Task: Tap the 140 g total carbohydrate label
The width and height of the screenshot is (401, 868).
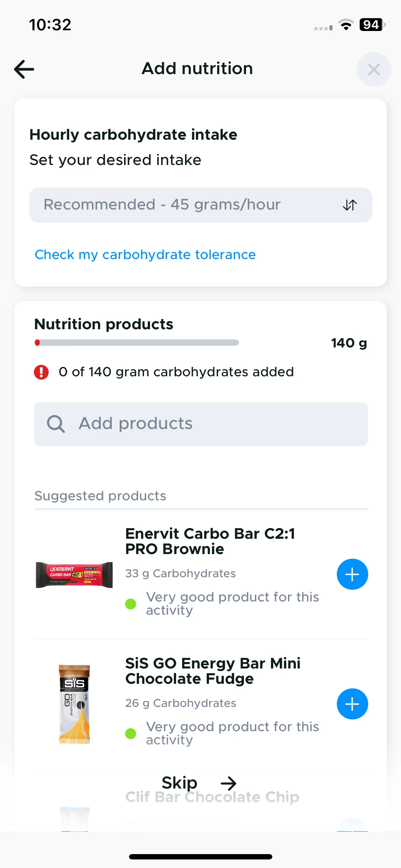Action: (349, 343)
